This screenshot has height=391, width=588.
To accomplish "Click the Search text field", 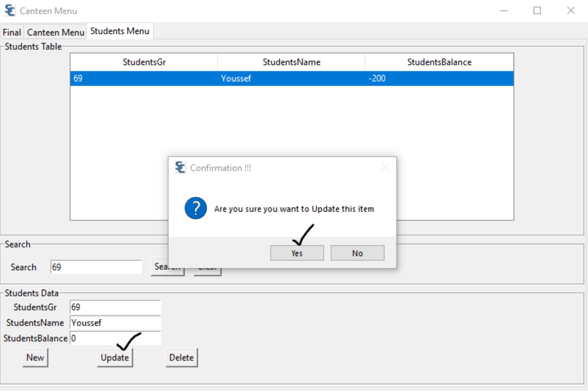I will pyautogui.click(x=96, y=267).
